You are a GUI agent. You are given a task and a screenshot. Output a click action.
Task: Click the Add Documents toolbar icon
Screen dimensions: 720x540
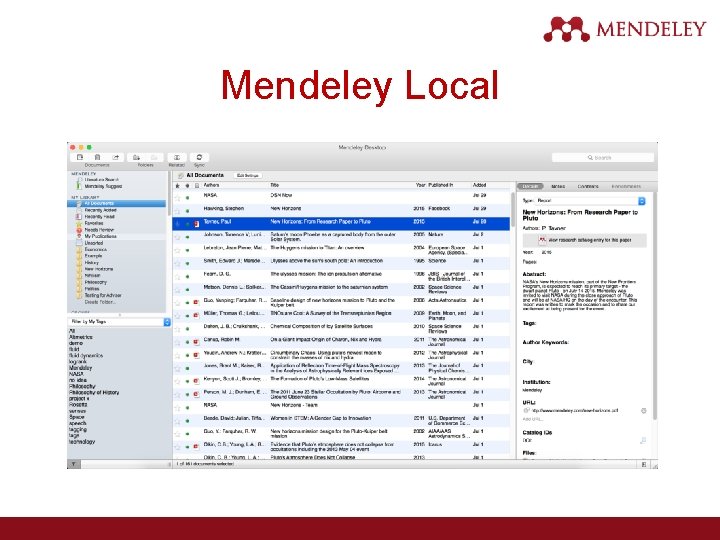click(80, 157)
